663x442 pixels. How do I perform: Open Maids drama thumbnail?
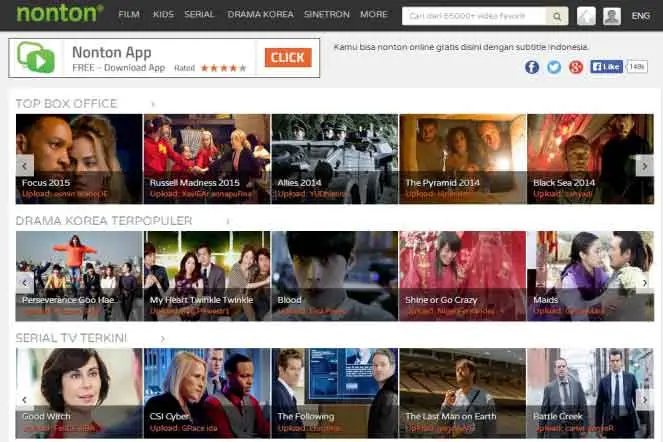(590, 276)
